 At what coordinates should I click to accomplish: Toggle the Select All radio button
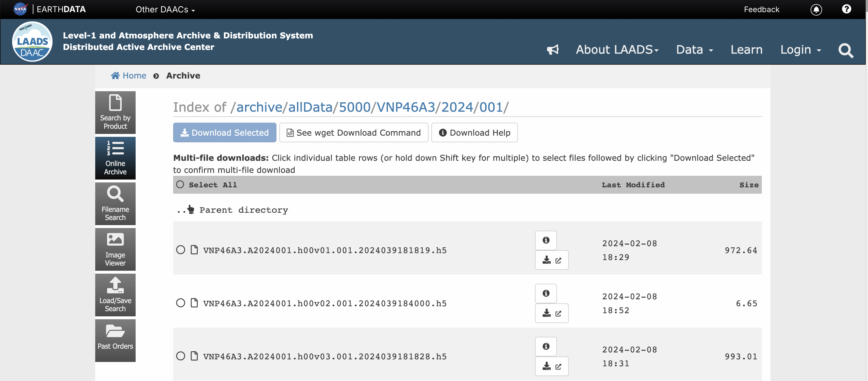tap(180, 184)
